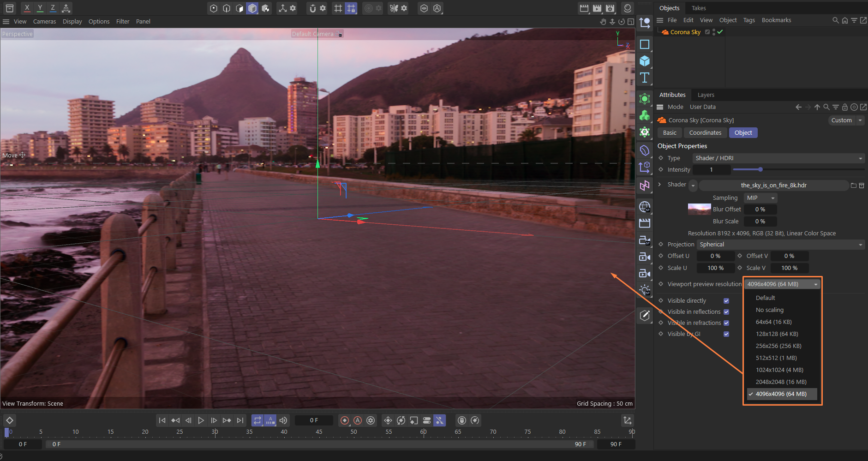This screenshot has height=461, width=868.
Task: Toggle Y axis lock icon
Action: (40, 8)
